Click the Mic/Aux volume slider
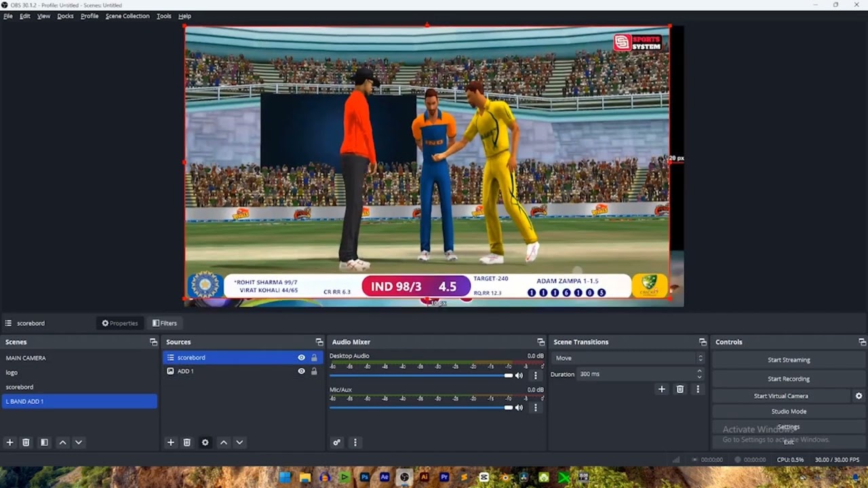 (x=421, y=407)
